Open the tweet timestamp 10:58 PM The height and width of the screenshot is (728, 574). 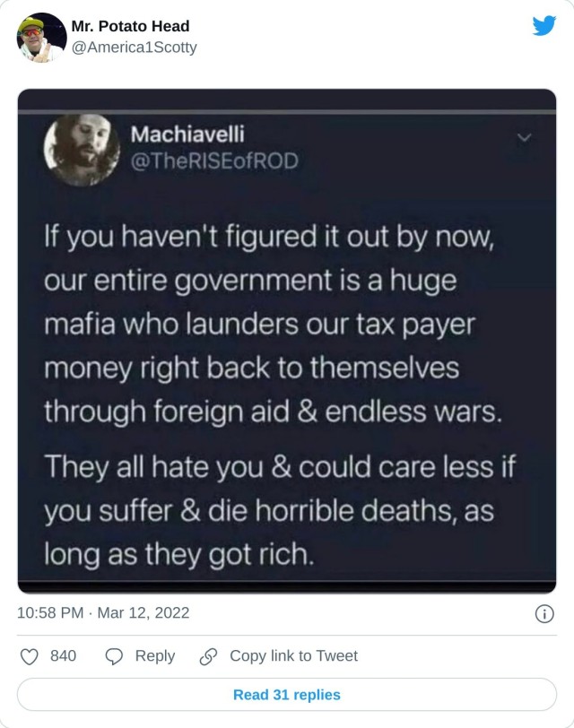[50, 613]
